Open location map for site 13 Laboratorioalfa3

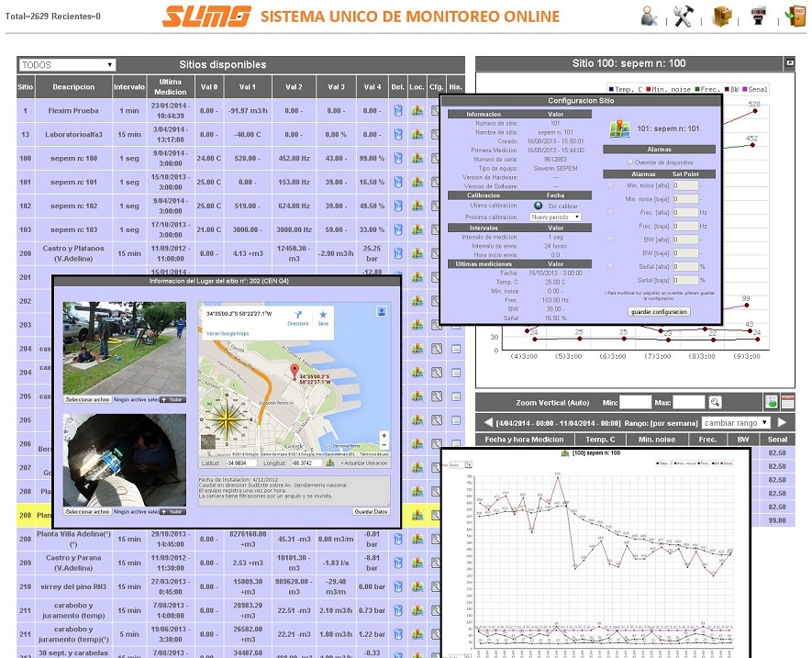tap(417, 134)
